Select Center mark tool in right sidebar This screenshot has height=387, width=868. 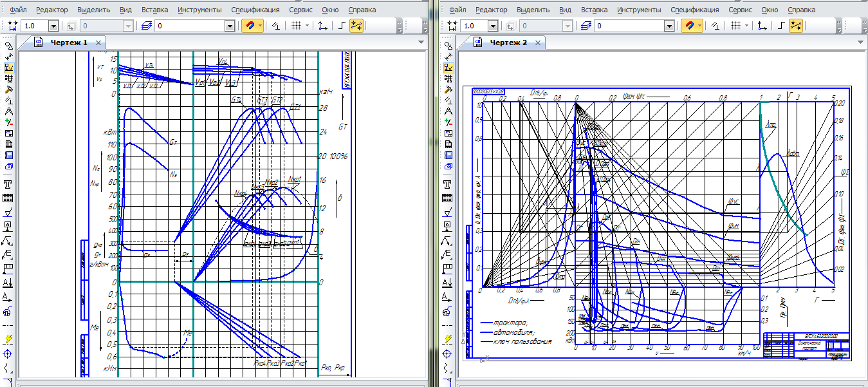tap(448, 353)
